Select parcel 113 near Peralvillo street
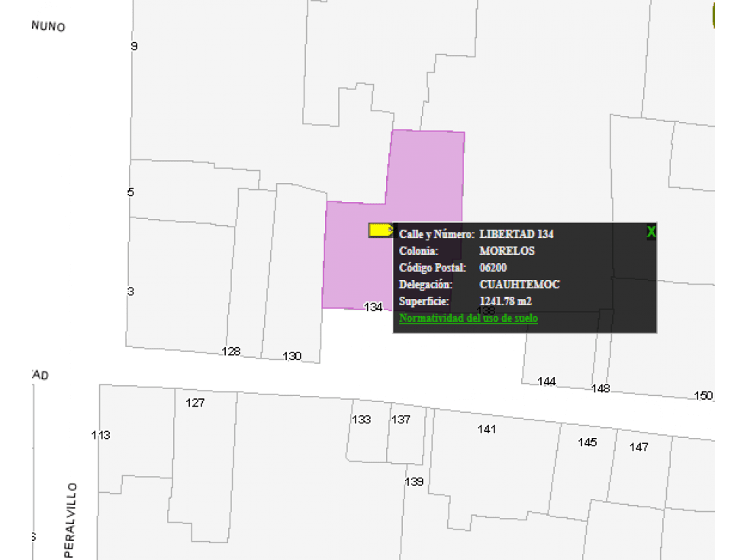The image size is (747, 560). [101, 435]
